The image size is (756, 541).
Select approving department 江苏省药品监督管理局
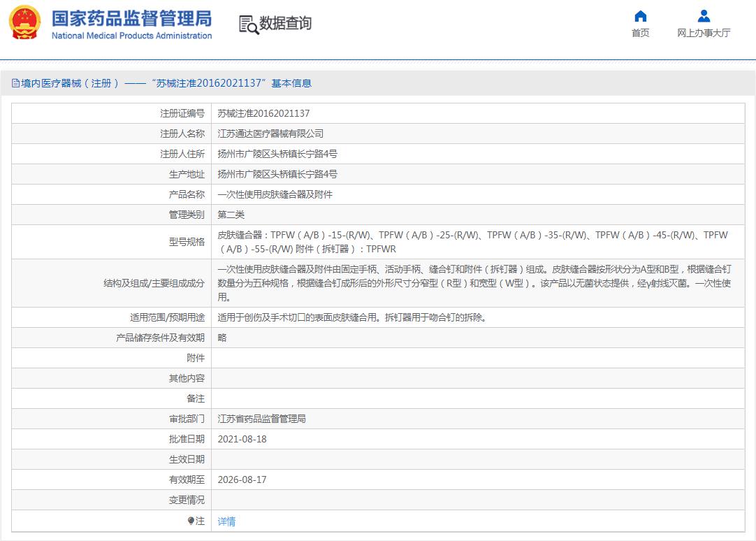[261, 419]
